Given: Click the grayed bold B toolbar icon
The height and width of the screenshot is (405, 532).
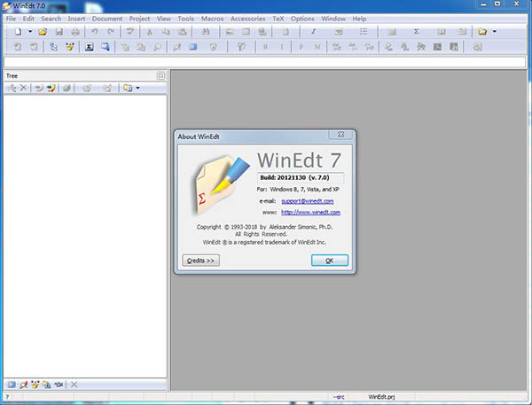Looking at the screenshot, I should click(265, 47).
